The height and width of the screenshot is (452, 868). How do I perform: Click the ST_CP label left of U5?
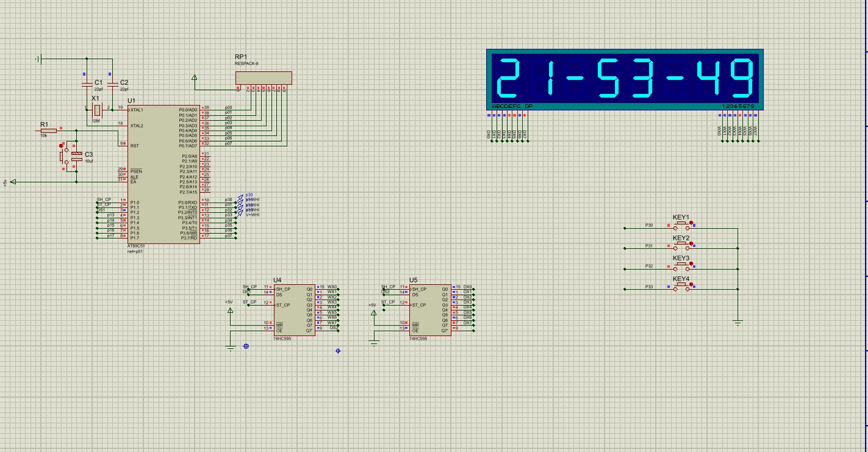pyautogui.click(x=387, y=301)
